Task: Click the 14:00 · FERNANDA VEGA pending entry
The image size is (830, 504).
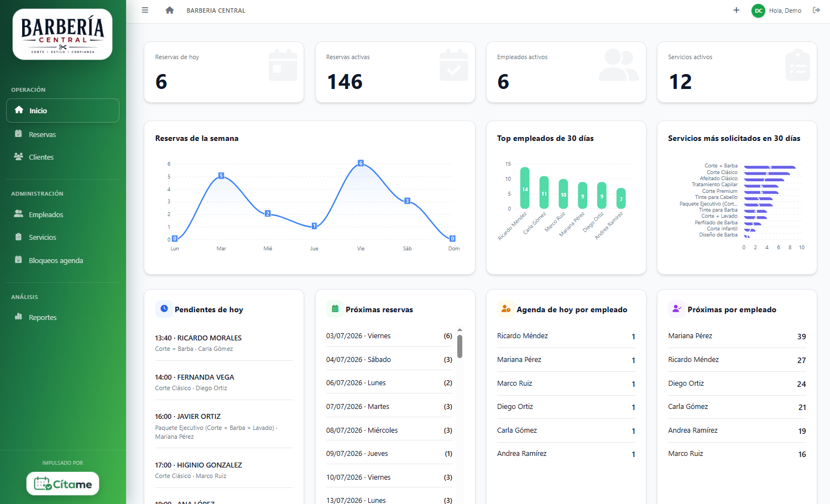Action: point(224,382)
